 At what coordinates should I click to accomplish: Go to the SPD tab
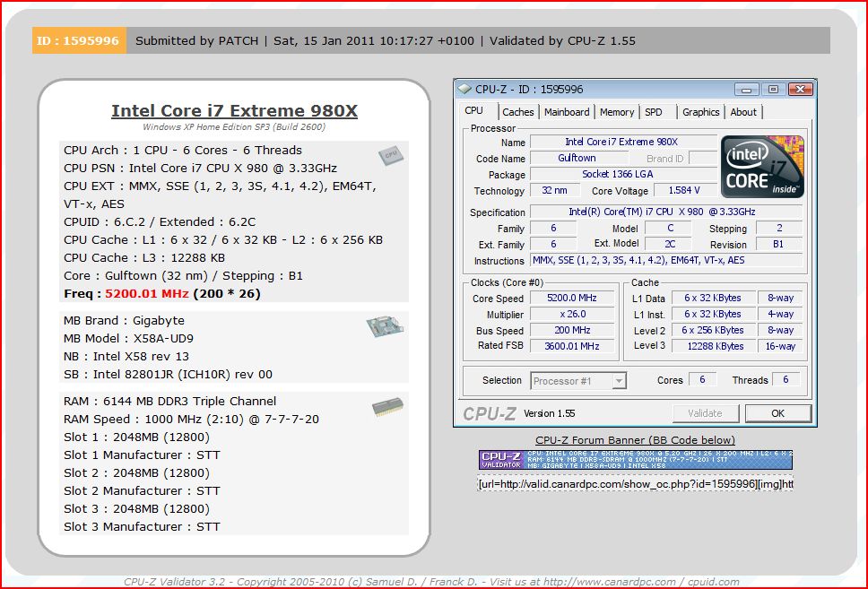654,112
